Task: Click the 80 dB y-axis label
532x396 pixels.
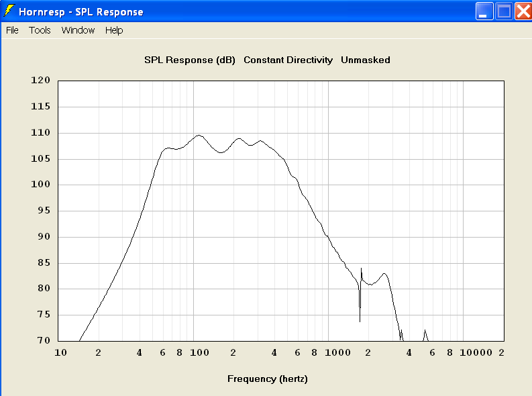Action: click(x=44, y=289)
